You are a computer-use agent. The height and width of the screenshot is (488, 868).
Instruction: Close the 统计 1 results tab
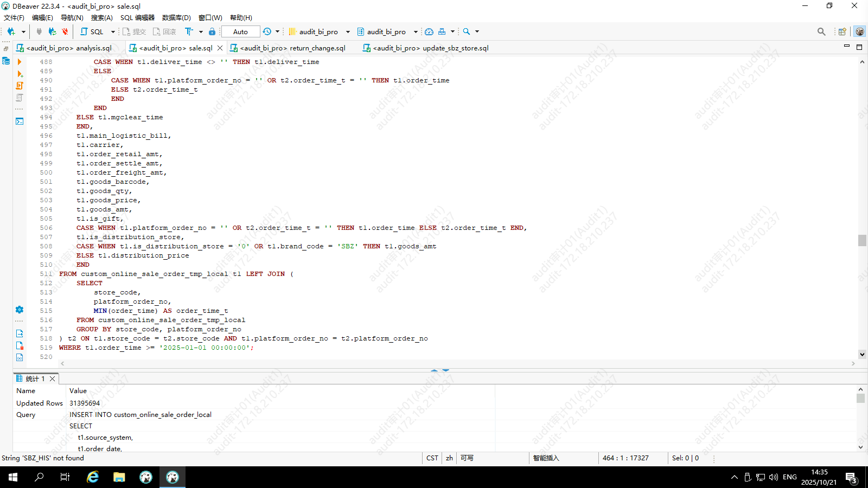53,379
